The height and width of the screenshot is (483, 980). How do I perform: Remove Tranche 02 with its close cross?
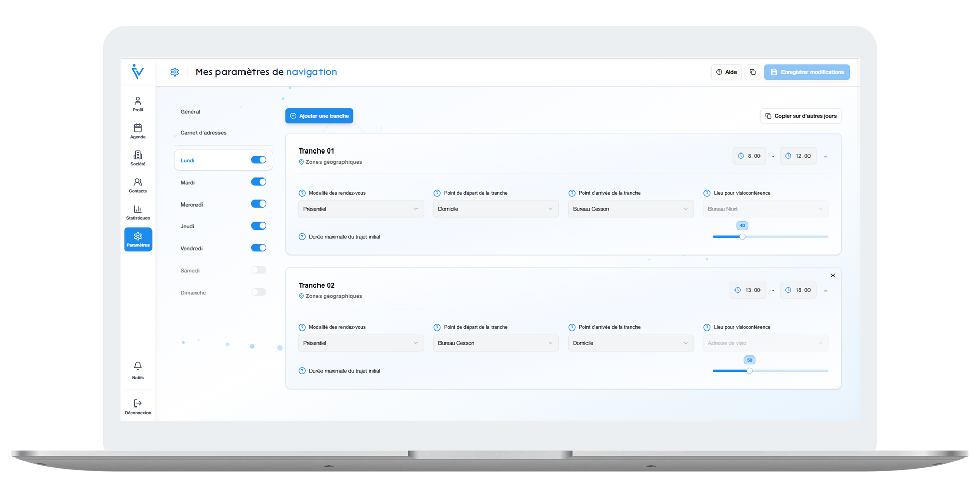[832, 275]
